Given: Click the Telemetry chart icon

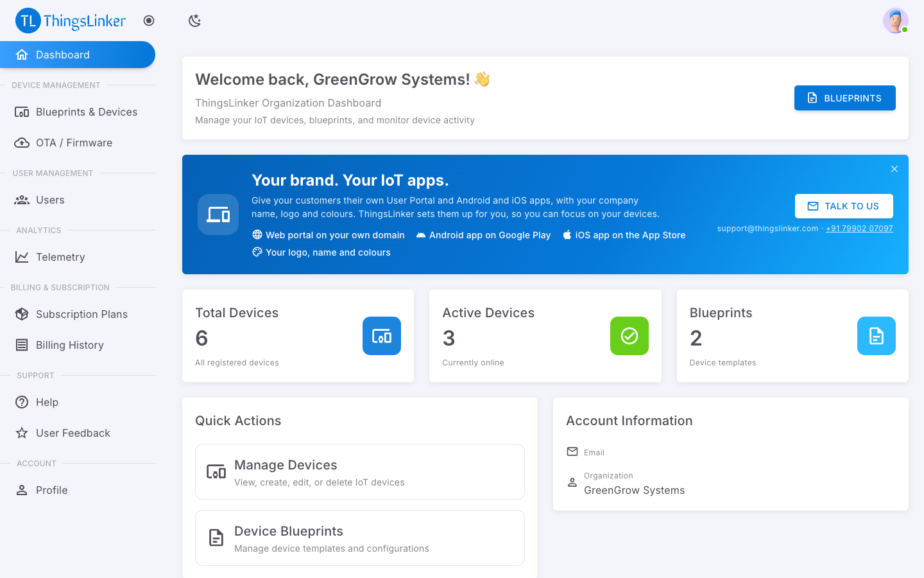Looking at the screenshot, I should coord(22,257).
